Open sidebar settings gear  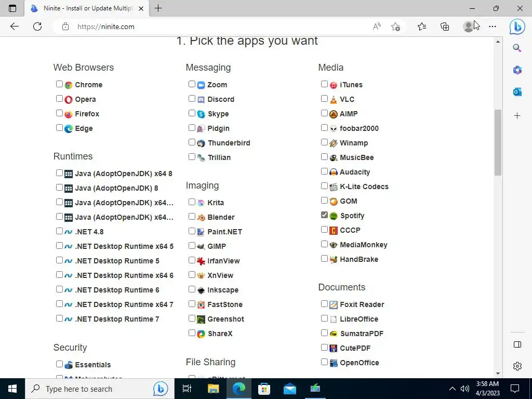pos(517,366)
